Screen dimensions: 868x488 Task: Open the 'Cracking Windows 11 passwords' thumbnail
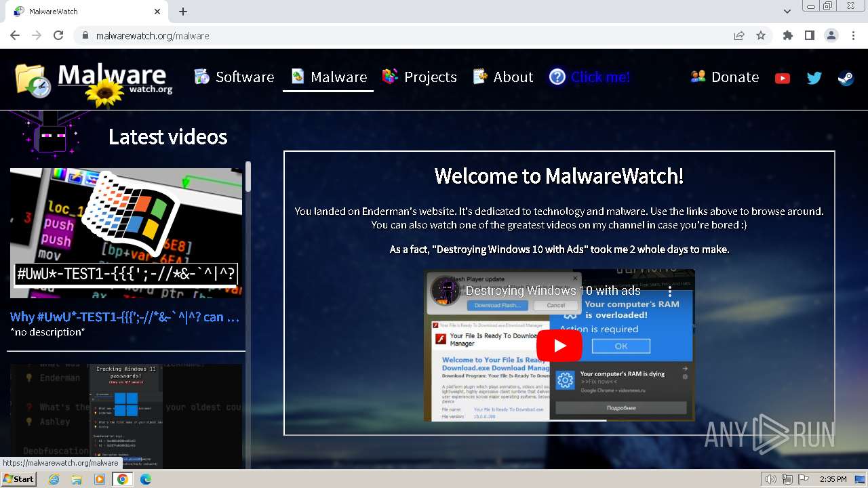[126, 416]
